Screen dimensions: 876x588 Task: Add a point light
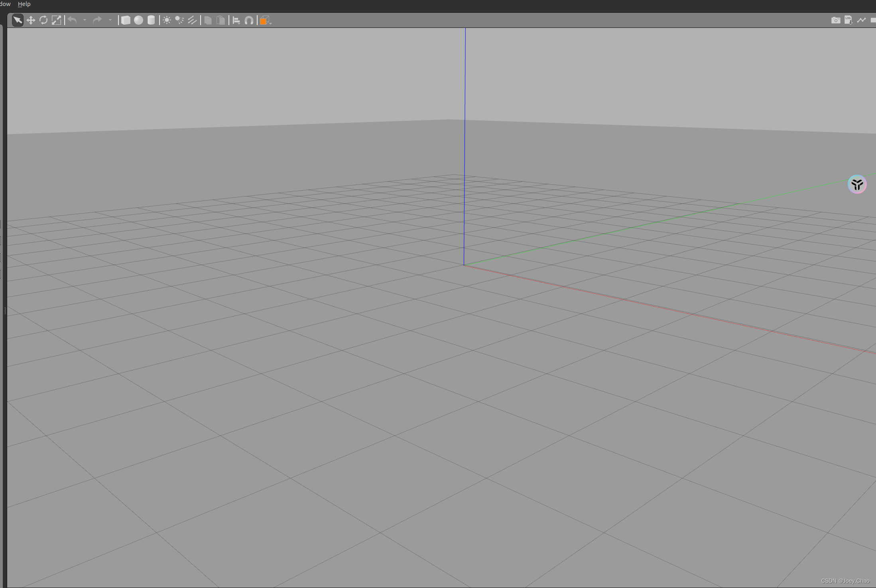point(167,20)
